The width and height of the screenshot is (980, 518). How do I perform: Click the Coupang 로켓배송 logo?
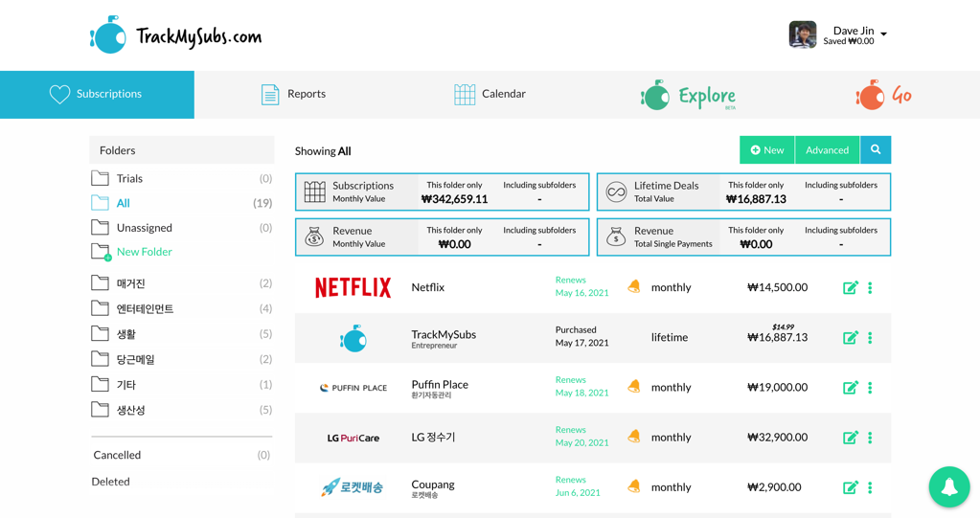tap(352, 487)
